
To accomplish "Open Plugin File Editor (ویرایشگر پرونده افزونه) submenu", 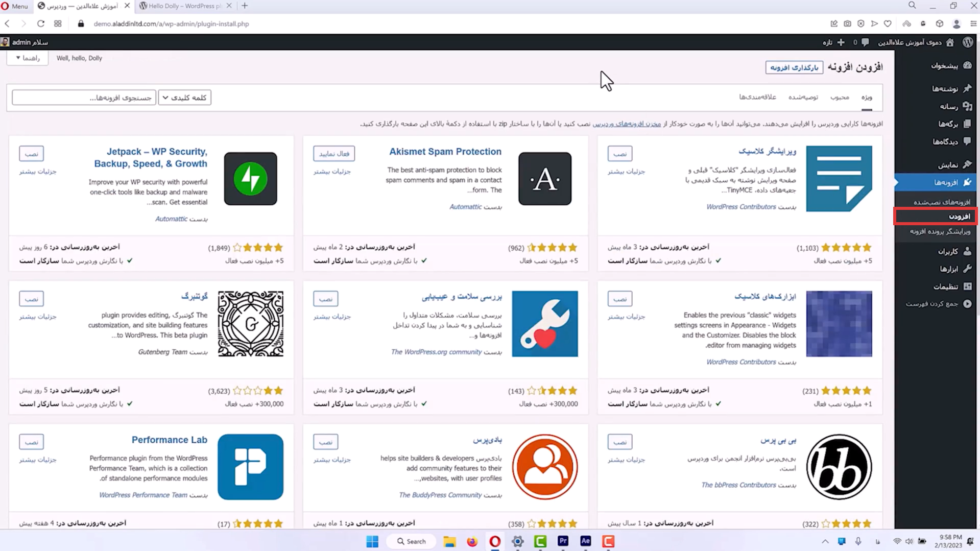I will [940, 231].
